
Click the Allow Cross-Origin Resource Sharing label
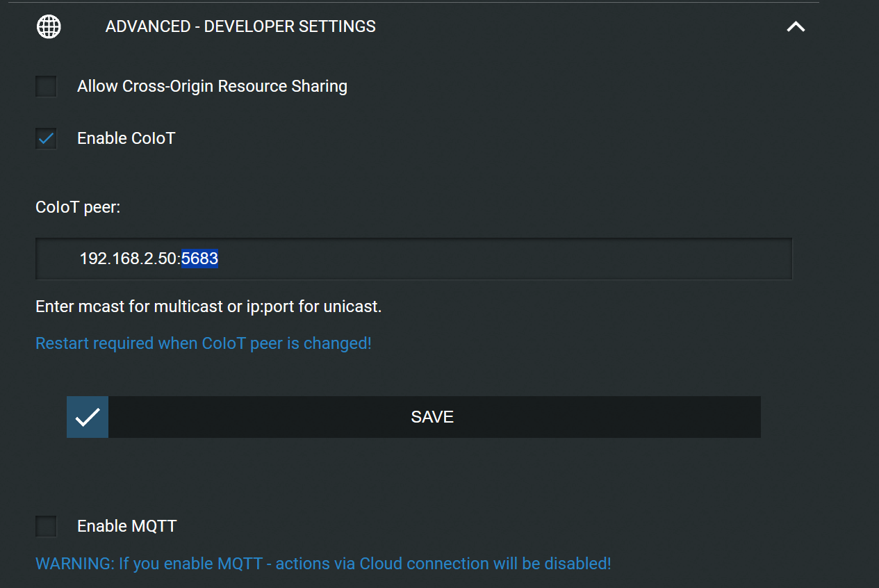pyautogui.click(x=212, y=86)
